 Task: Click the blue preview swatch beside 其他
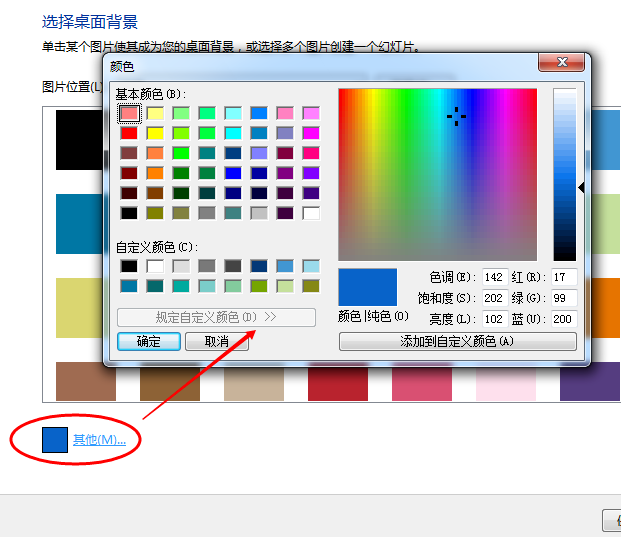[55, 439]
